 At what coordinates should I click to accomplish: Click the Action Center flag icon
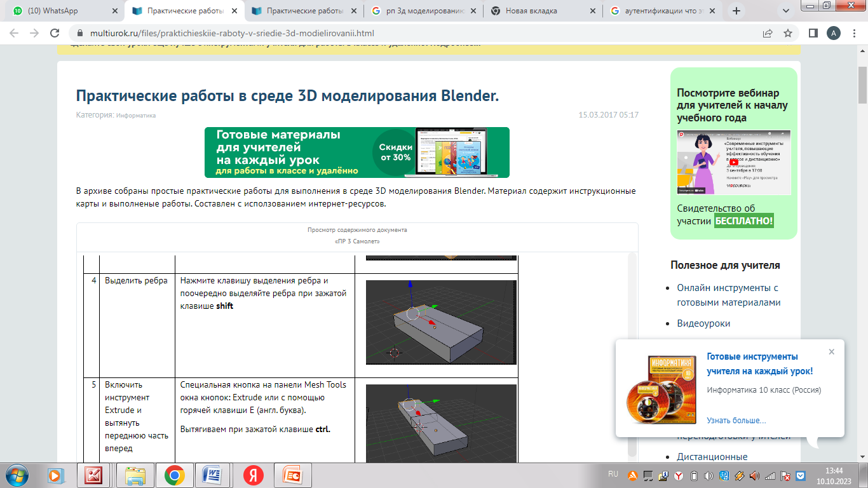tap(785, 475)
